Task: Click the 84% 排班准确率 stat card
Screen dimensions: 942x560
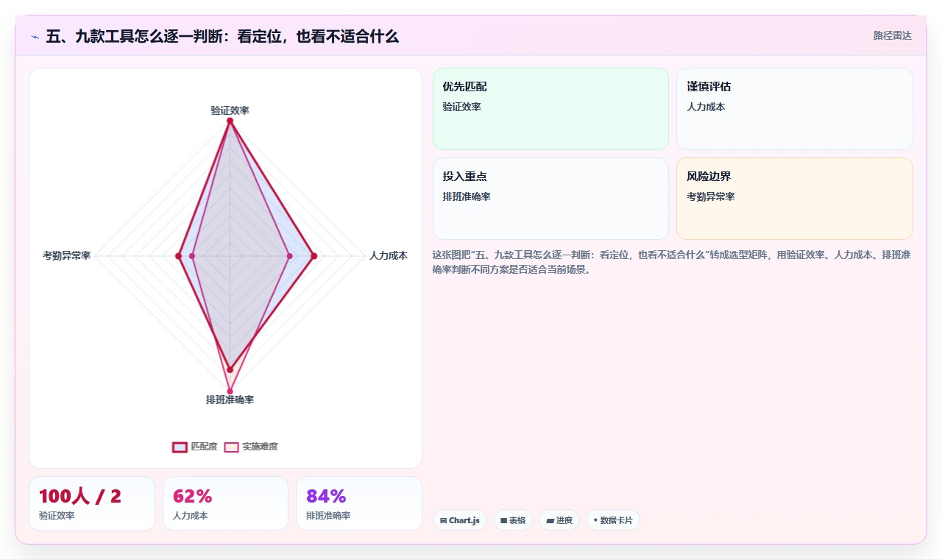Action: pyautogui.click(x=359, y=503)
